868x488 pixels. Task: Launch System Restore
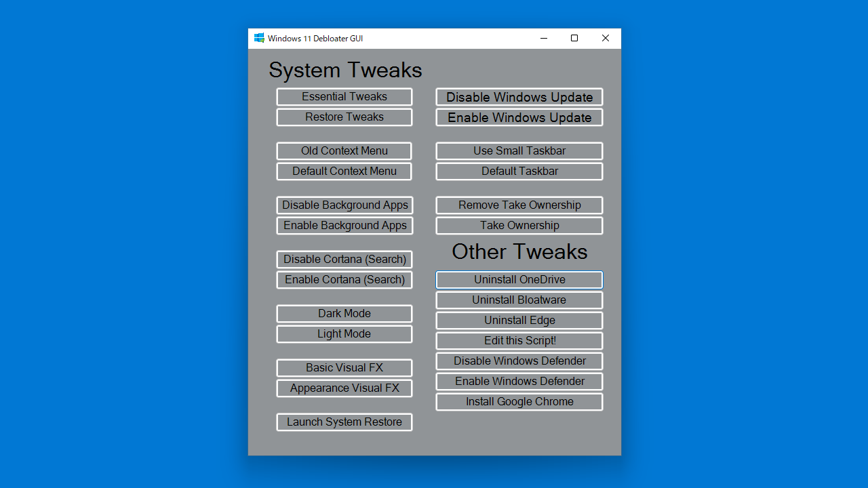(344, 422)
